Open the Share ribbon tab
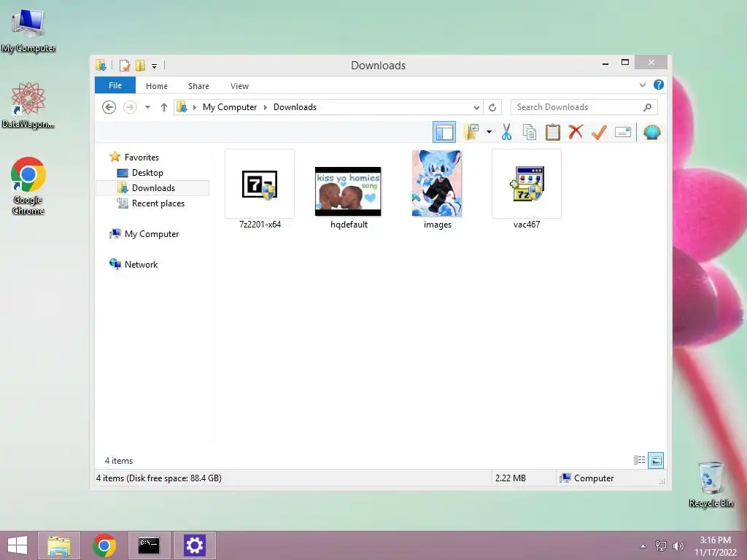747x560 pixels. point(198,86)
